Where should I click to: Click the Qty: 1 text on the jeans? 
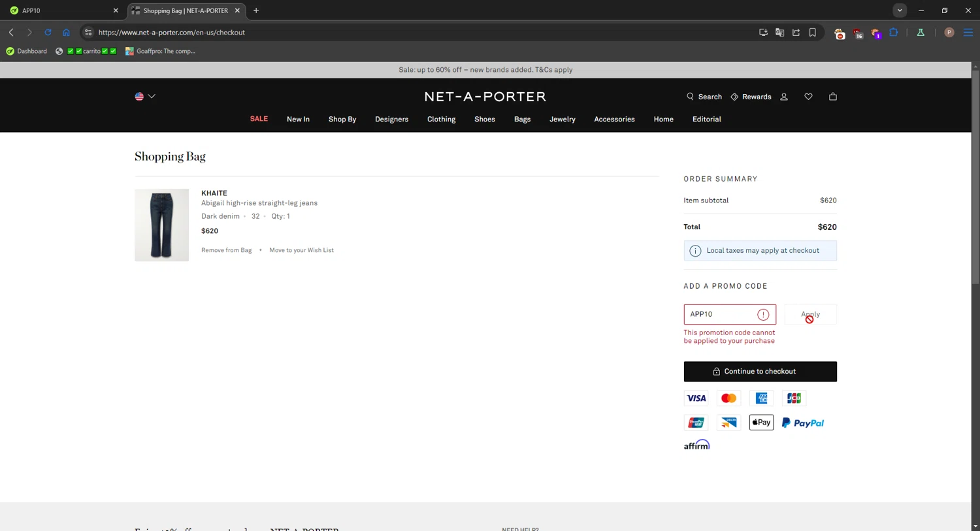[280, 216]
